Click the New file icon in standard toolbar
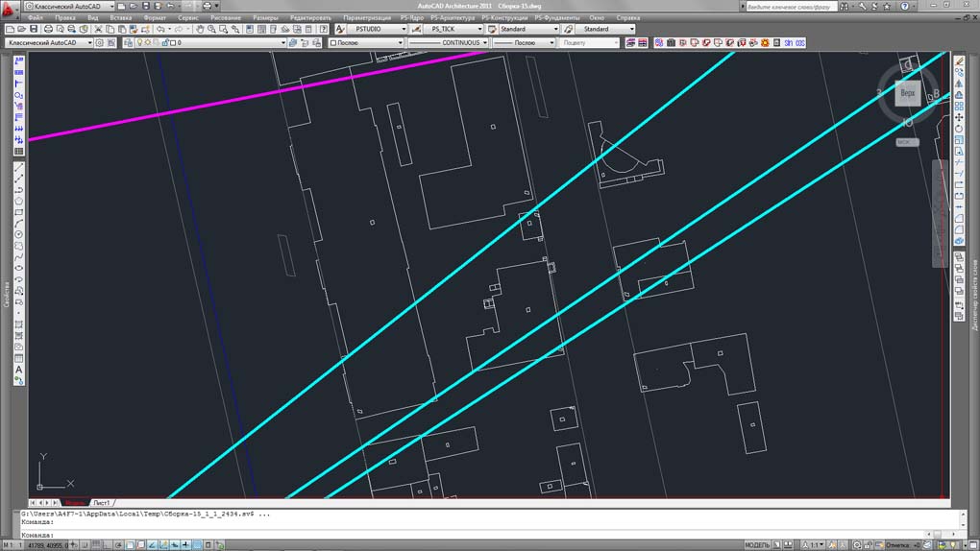This screenshot has height=551, width=980. tap(10, 30)
